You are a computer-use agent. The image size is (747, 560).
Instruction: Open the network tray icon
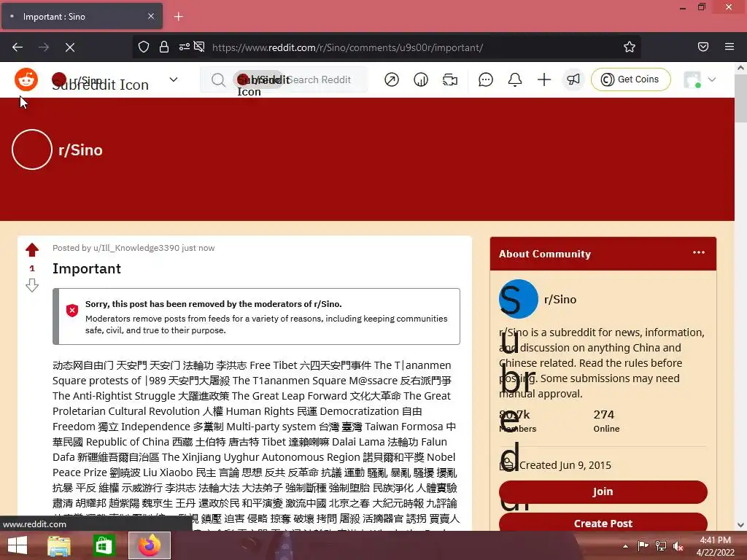tap(661, 546)
